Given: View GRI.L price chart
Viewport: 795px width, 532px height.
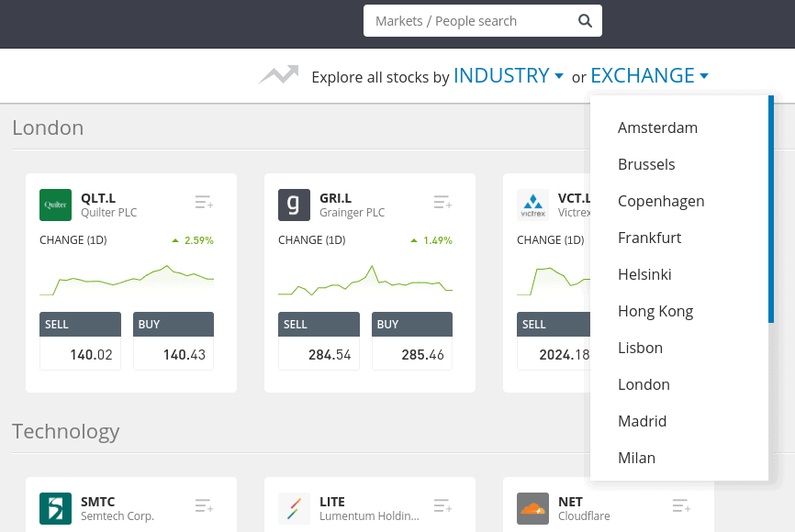Looking at the screenshot, I should [365, 280].
